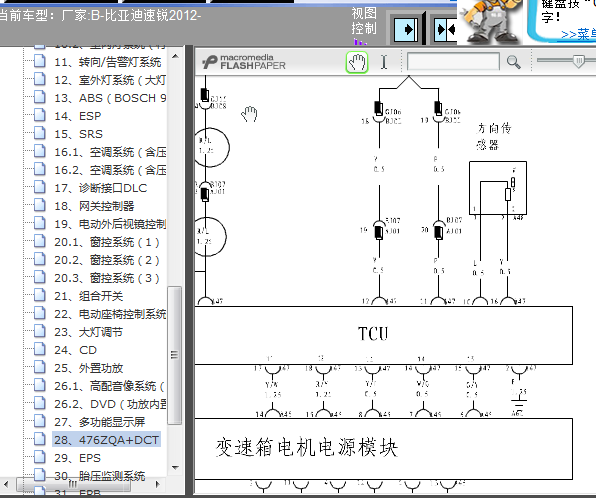Image resolution: width=596 pixels, height=498 pixels.
Task: Select 19、电动外后视镜控制 entry
Action: click(110, 224)
